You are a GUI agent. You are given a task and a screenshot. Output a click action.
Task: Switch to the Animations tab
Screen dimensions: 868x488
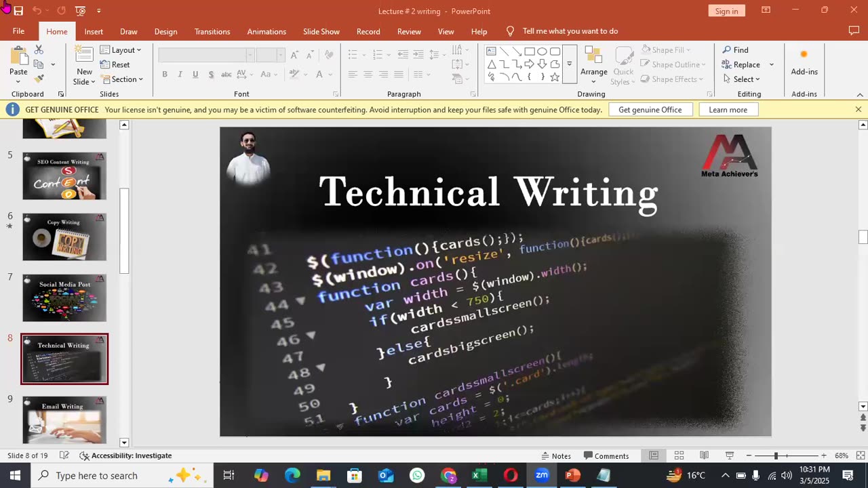(267, 31)
